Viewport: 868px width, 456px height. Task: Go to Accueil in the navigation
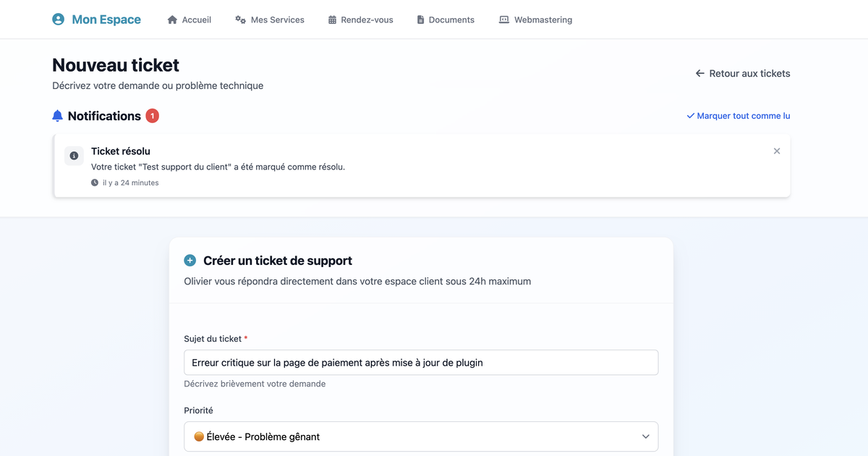pos(190,20)
